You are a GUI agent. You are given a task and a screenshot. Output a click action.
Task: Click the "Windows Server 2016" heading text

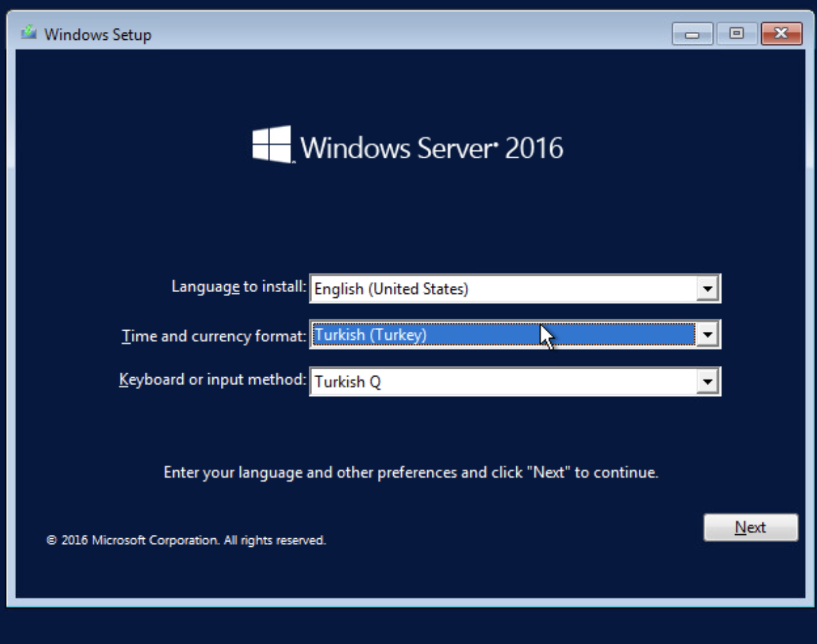point(432,148)
